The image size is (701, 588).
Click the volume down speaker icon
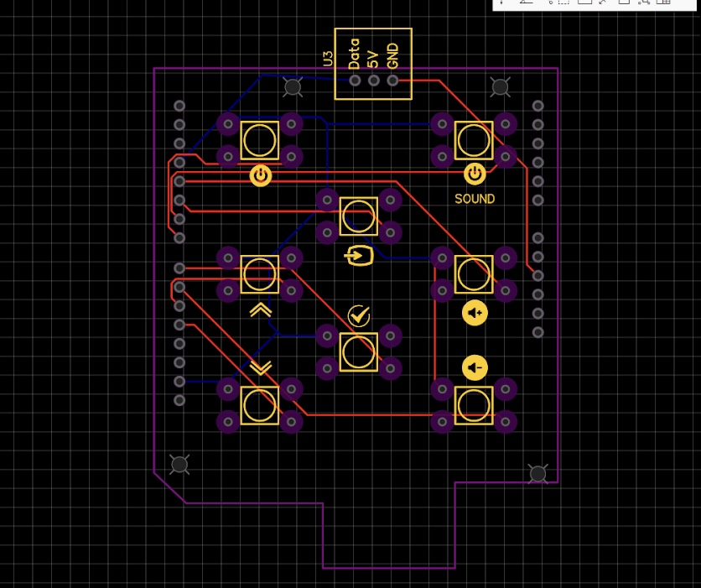475,367
